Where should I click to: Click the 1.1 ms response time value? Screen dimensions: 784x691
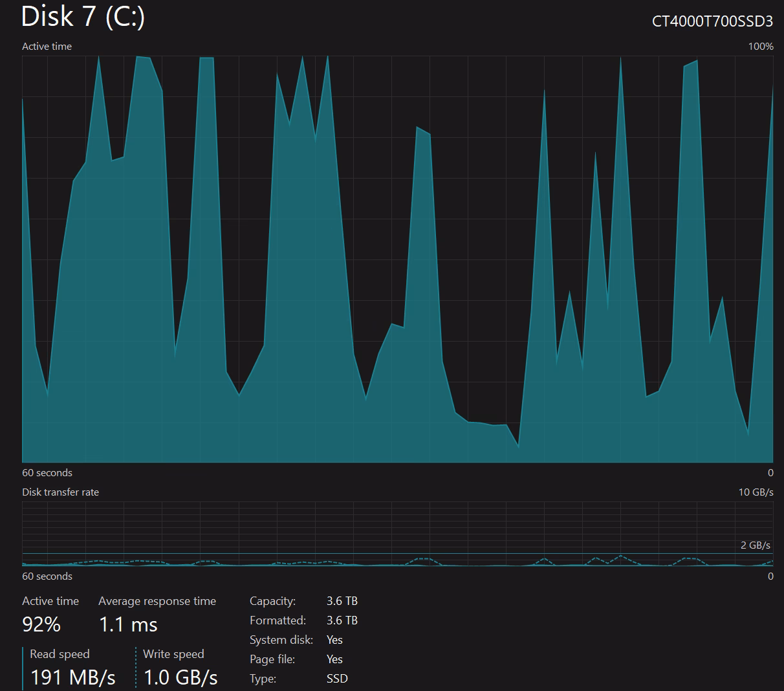coord(128,624)
